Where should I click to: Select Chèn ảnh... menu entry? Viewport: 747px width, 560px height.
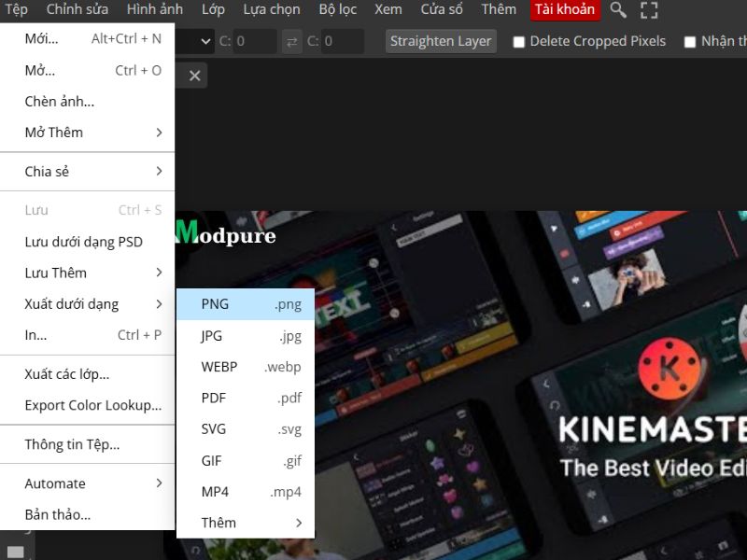87,102
